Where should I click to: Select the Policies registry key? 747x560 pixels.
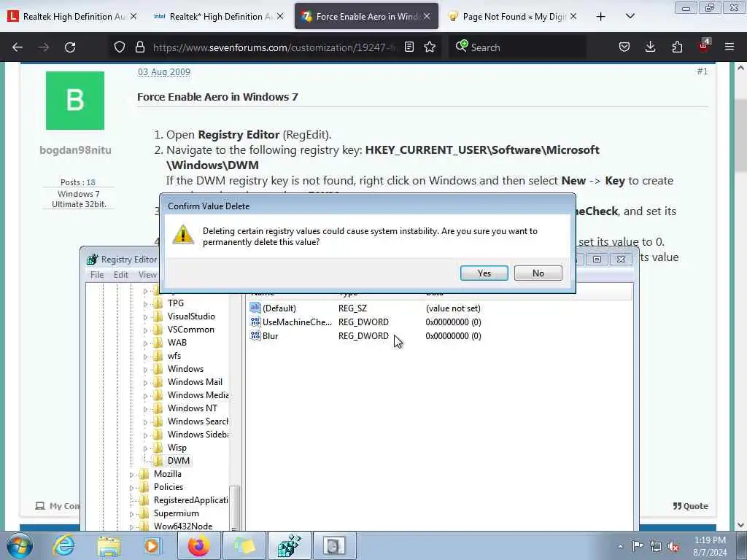[x=169, y=486]
